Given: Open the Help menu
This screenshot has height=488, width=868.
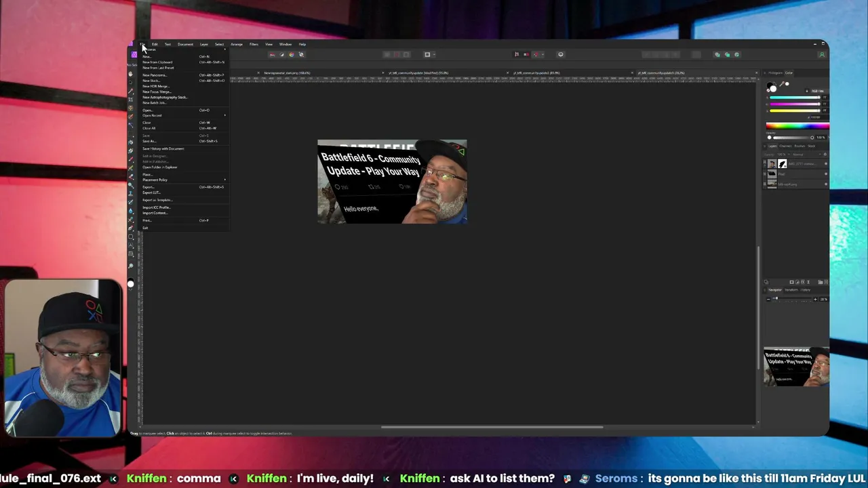Looking at the screenshot, I should [302, 44].
